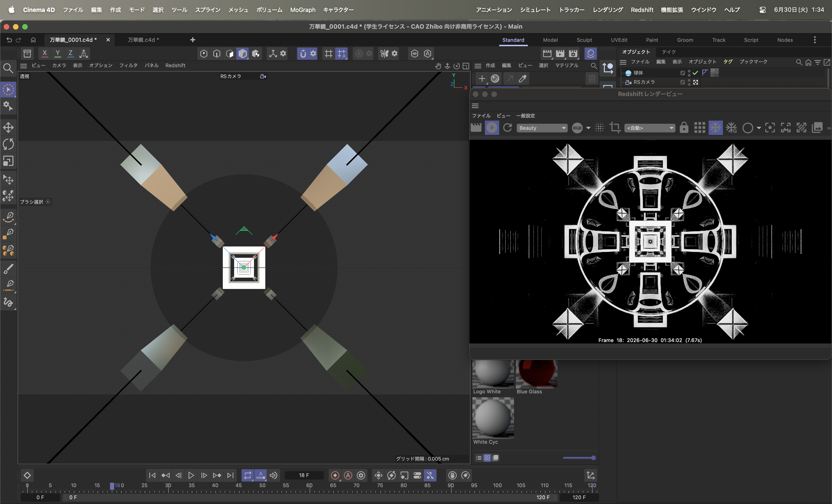Select the Rotate tool in left toolbar

[x=9, y=145]
